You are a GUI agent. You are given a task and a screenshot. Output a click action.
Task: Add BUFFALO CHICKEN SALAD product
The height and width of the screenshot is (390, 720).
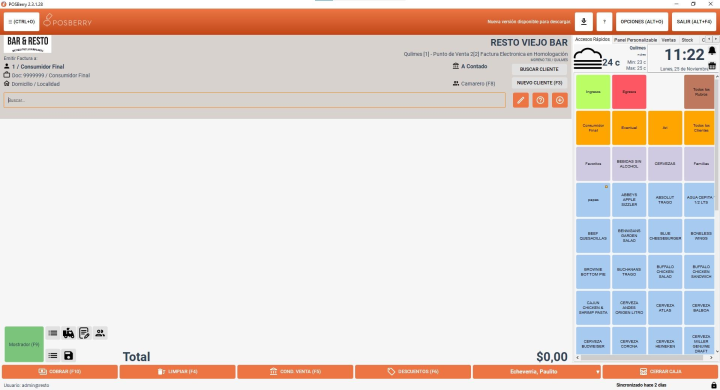[x=665, y=271]
